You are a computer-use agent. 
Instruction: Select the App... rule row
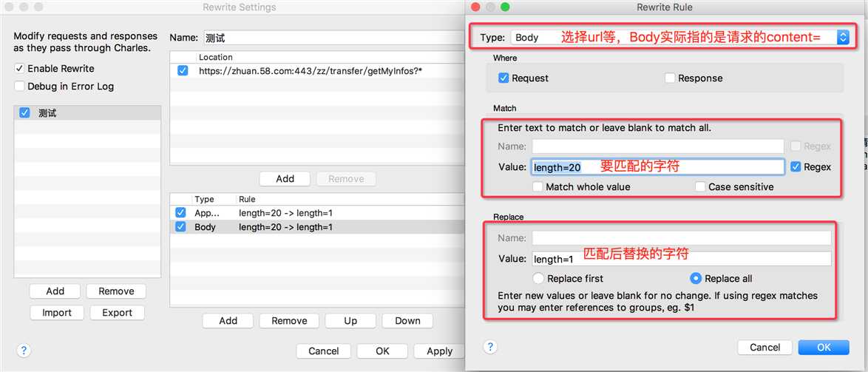pos(317,212)
